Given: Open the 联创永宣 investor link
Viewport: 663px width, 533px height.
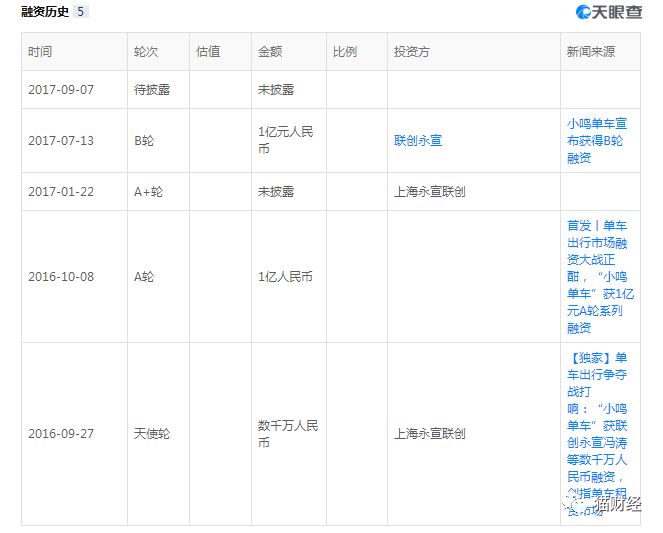Looking at the screenshot, I should pyautogui.click(x=418, y=140).
